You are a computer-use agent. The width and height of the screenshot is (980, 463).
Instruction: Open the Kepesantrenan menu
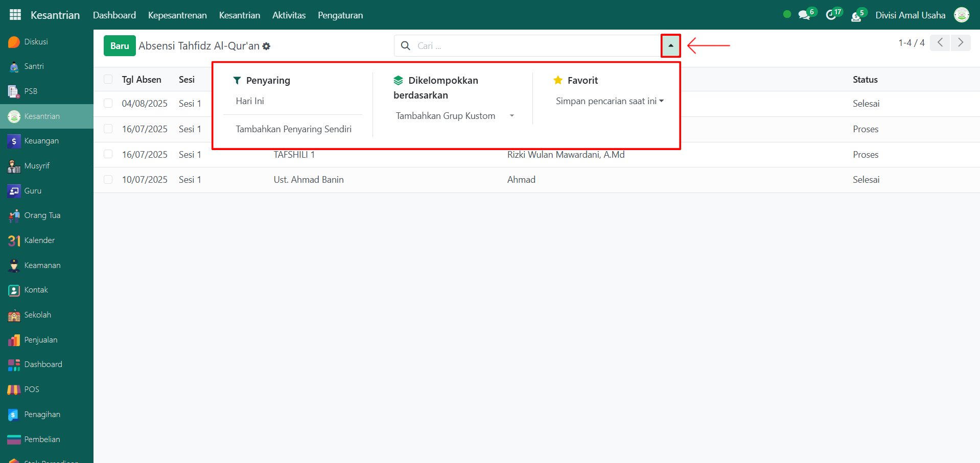177,15
